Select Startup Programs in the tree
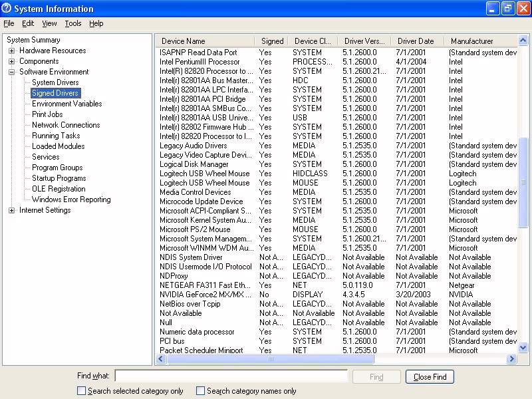This screenshot has width=532, height=399. [x=59, y=178]
